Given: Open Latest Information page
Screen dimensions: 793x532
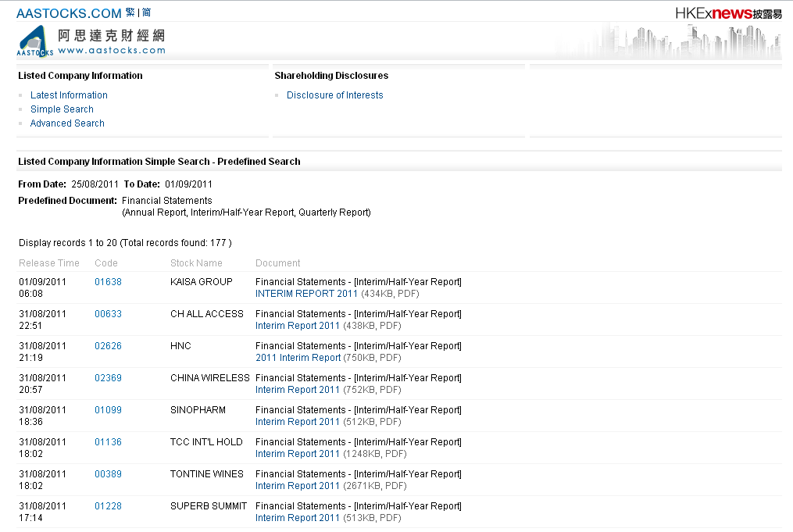Looking at the screenshot, I should [x=69, y=95].
